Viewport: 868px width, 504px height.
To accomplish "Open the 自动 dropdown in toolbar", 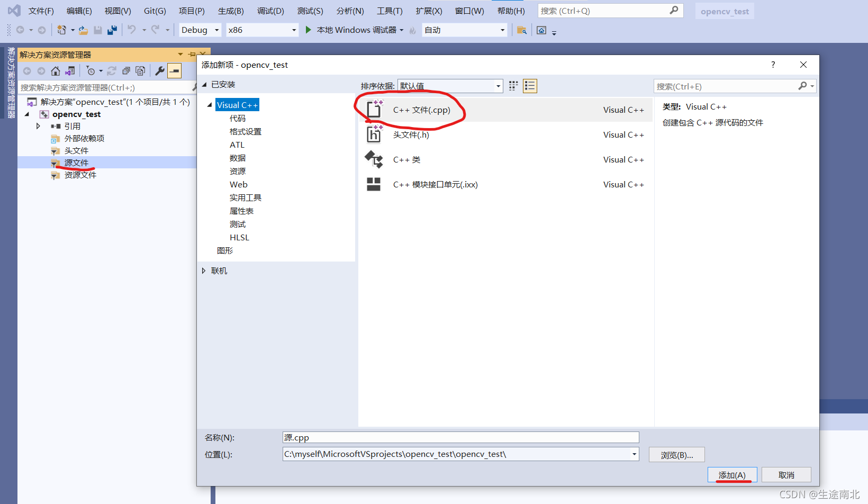I will (x=465, y=30).
